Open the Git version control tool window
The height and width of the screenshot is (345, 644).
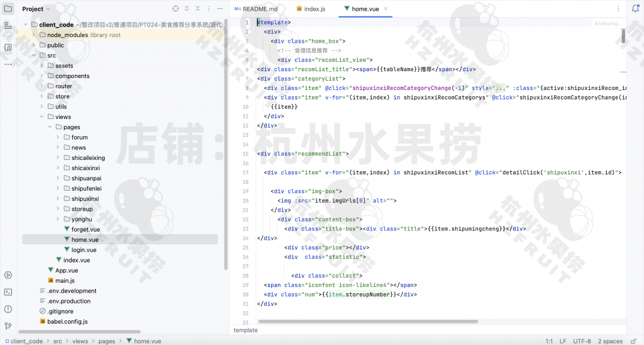(x=8, y=326)
